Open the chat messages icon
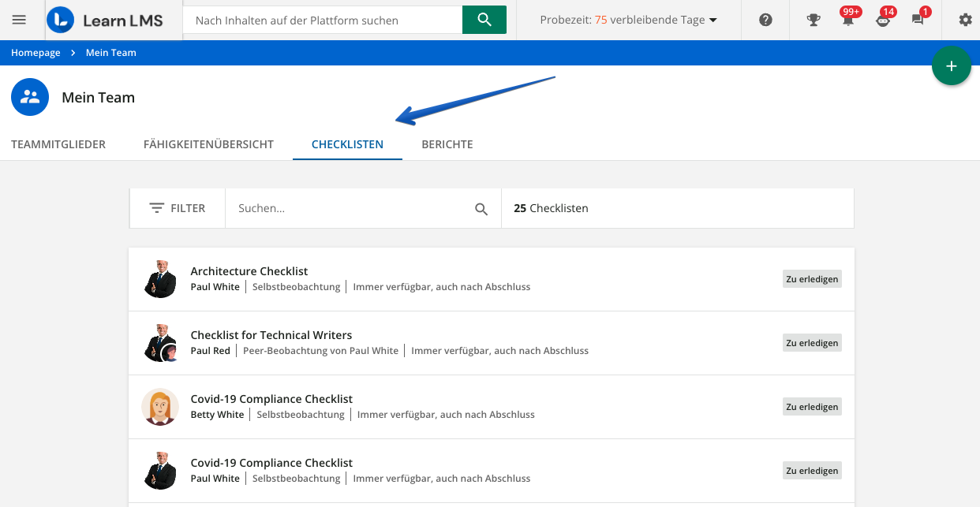This screenshot has width=980, height=507. 918,20
